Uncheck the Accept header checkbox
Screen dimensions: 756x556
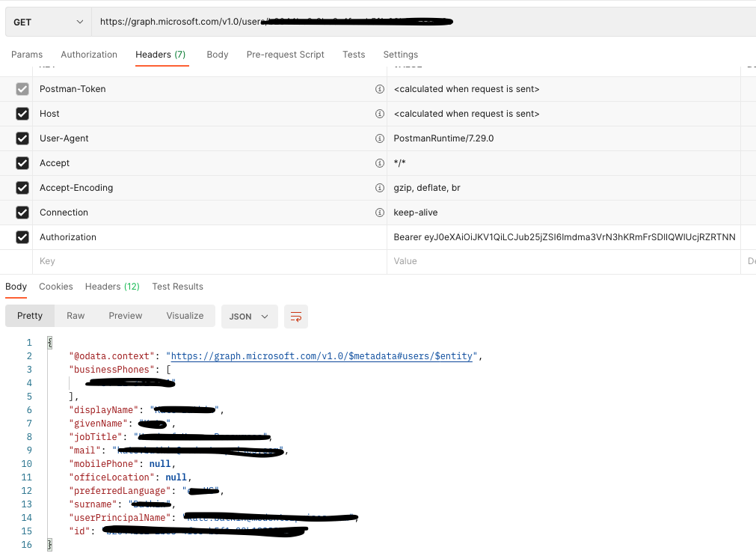pyautogui.click(x=22, y=163)
